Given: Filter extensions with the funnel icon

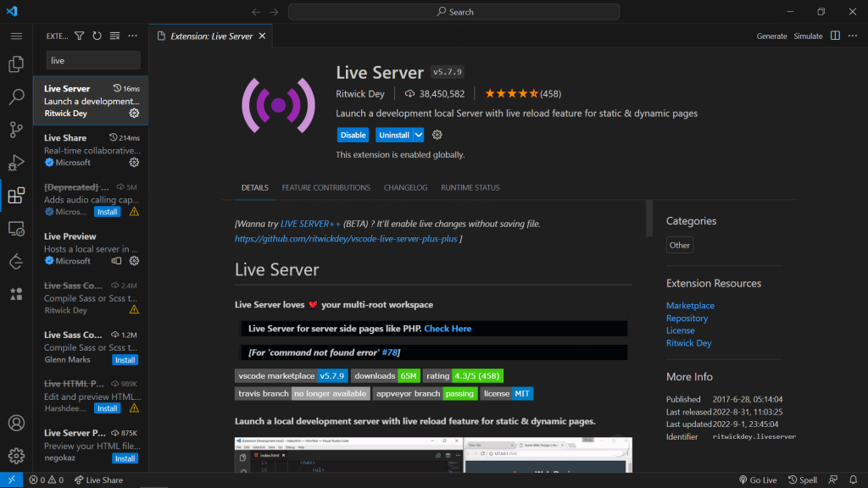Looking at the screenshot, I should click(x=80, y=36).
